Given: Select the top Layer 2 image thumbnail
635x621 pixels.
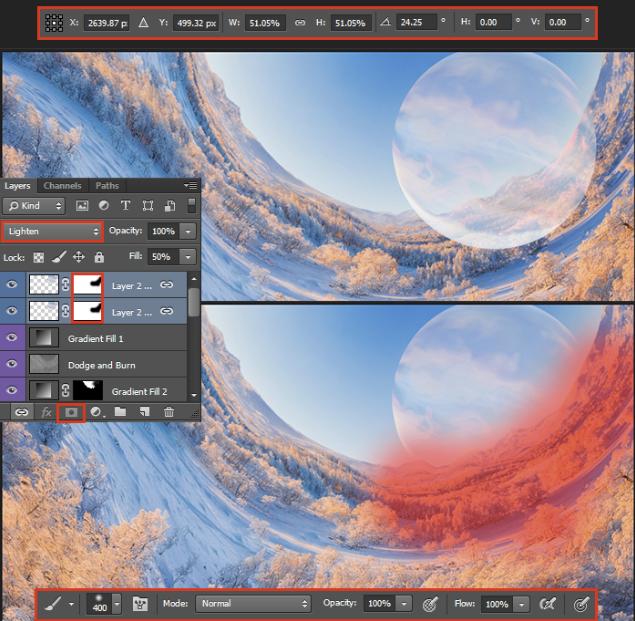Looking at the screenshot, I should pos(44,284).
